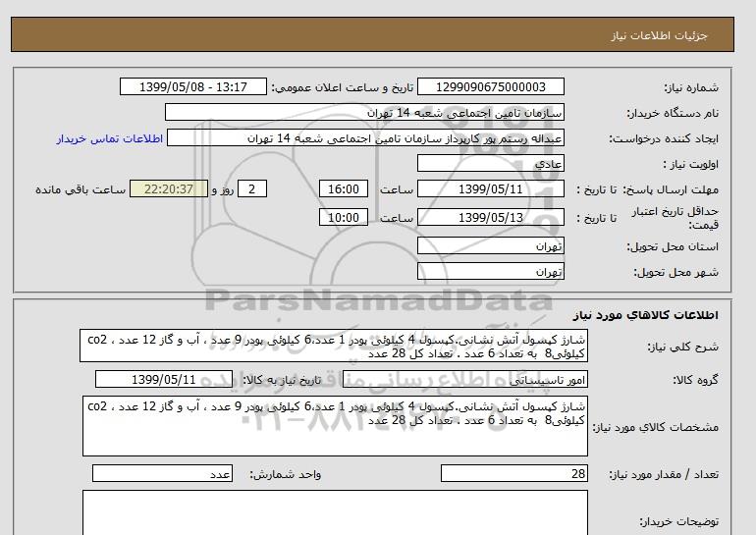Screen dimensions: 756x535
Task: Click the quantity field showing 28
Action: pyautogui.click(x=513, y=473)
